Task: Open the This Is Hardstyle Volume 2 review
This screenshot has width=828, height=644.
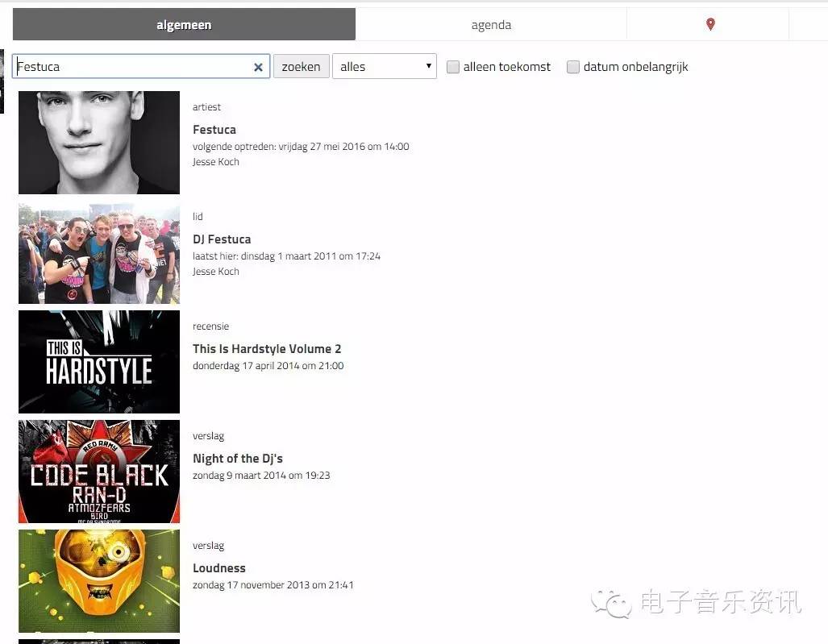Action: [x=267, y=349]
